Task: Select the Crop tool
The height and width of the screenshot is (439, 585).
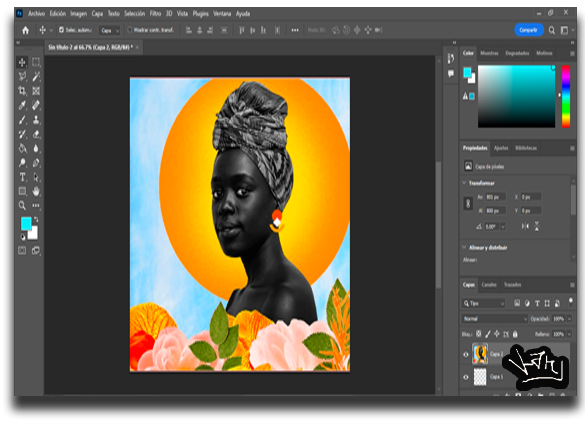Action: pos(22,91)
